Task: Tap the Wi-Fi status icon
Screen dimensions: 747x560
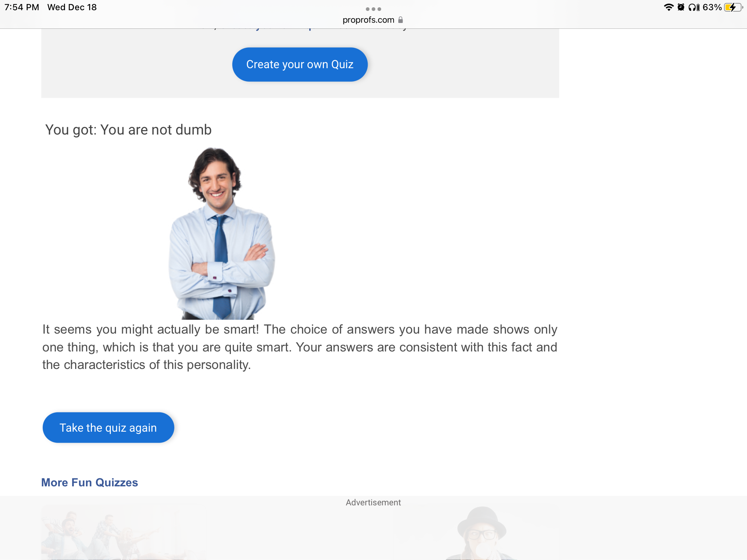Action: [x=669, y=7]
